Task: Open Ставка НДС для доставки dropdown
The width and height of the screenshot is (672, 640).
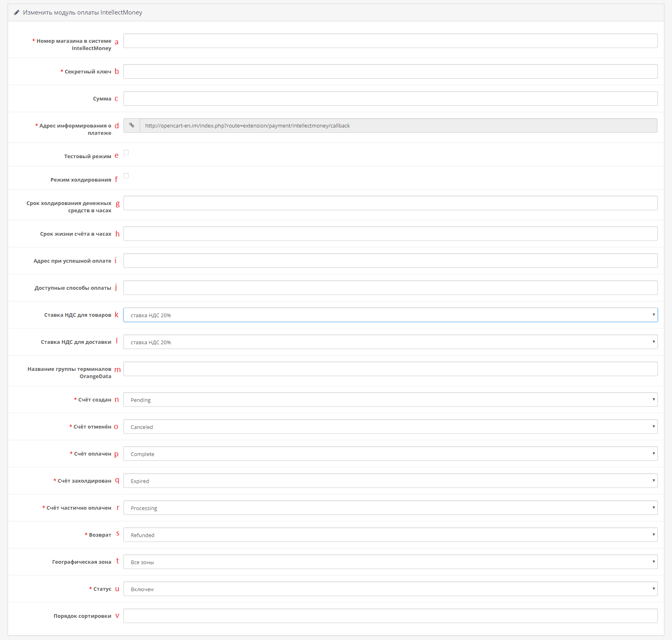Action: [x=390, y=342]
